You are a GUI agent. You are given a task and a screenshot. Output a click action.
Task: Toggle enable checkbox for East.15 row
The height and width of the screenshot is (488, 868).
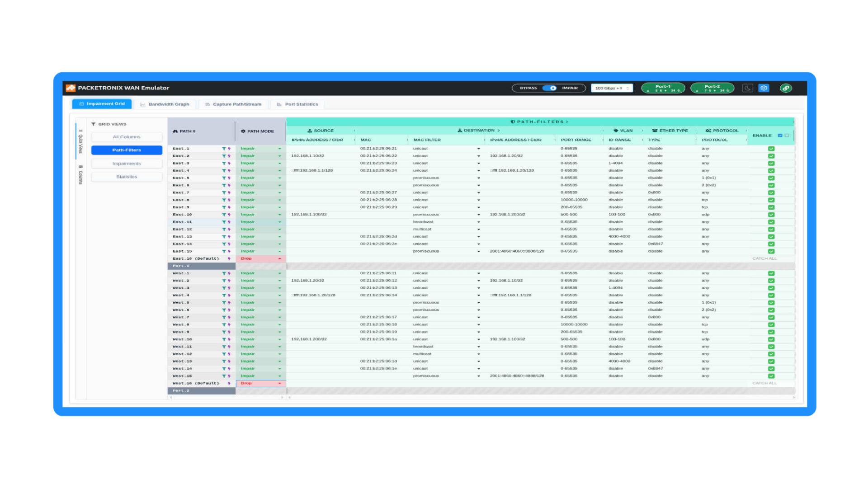(771, 251)
